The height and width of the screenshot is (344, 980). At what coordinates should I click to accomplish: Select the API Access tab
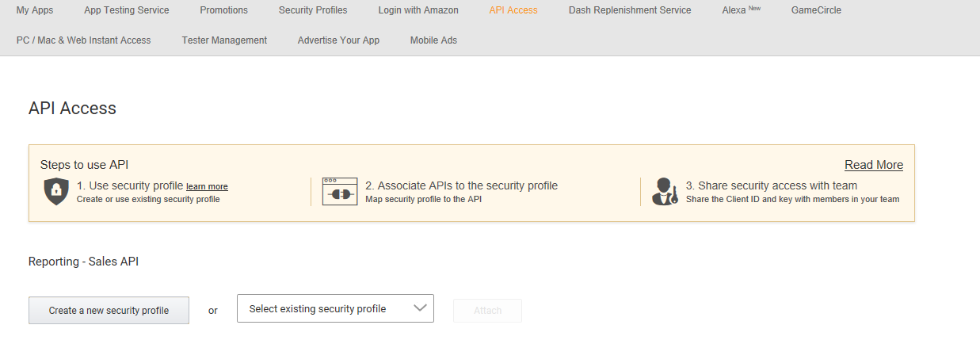pyautogui.click(x=513, y=10)
